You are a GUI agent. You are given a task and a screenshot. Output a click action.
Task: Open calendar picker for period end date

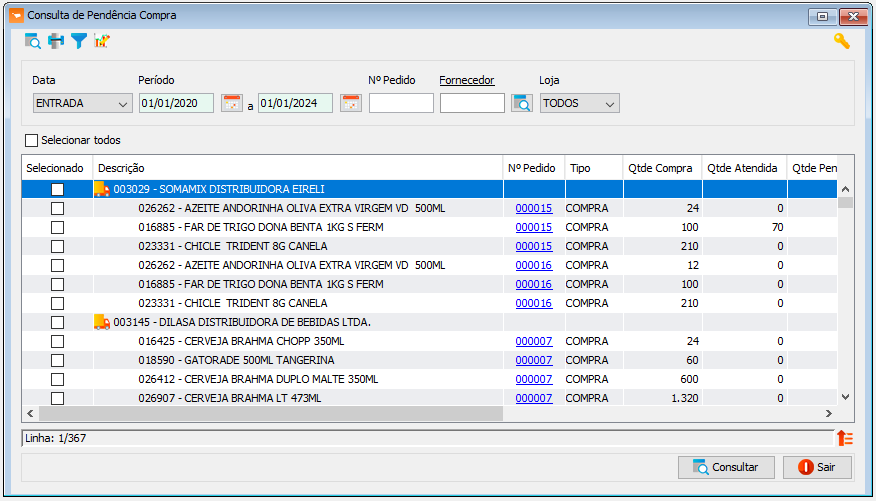pos(351,103)
